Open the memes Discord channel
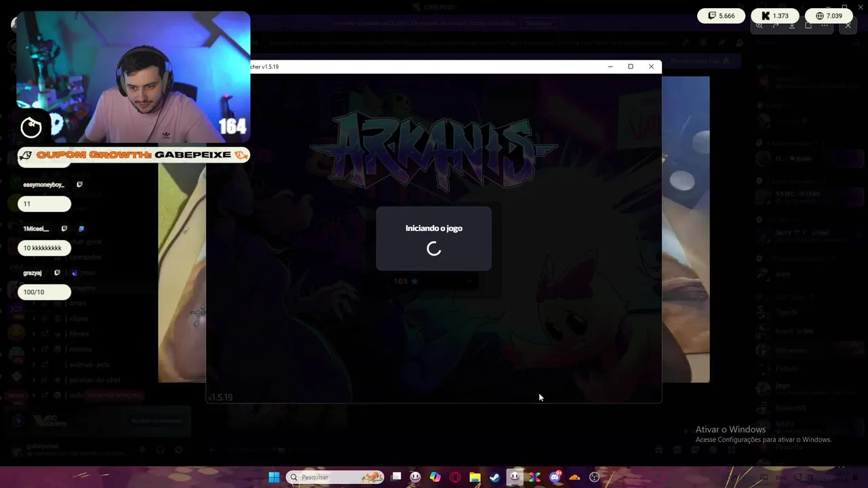The image size is (868, 488). (x=79, y=350)
